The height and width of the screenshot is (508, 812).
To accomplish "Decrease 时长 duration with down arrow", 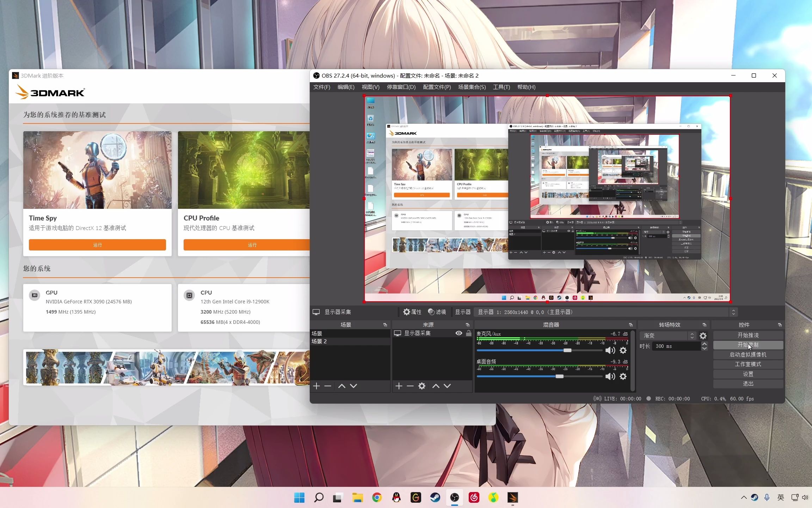I will [704, 349].
